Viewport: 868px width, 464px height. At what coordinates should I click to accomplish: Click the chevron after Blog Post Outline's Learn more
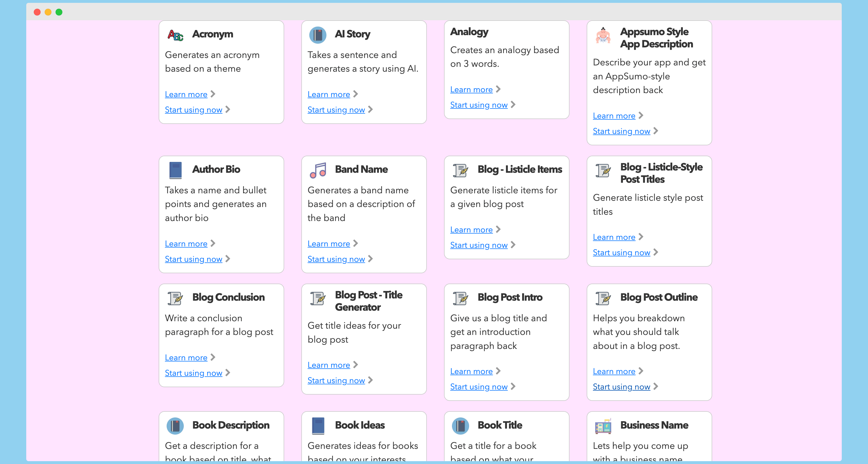(x=641, y=371)
